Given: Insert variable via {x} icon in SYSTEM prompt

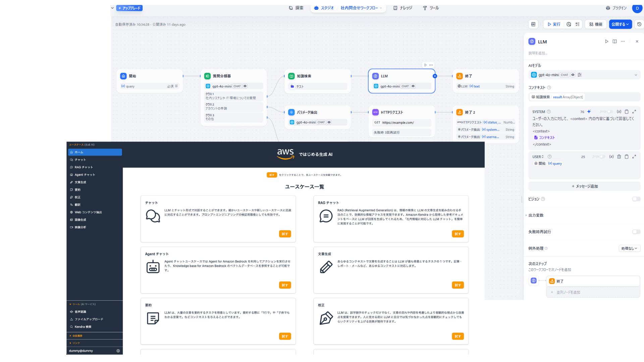Looking at the screenshot, I should (x=619, y=112).
